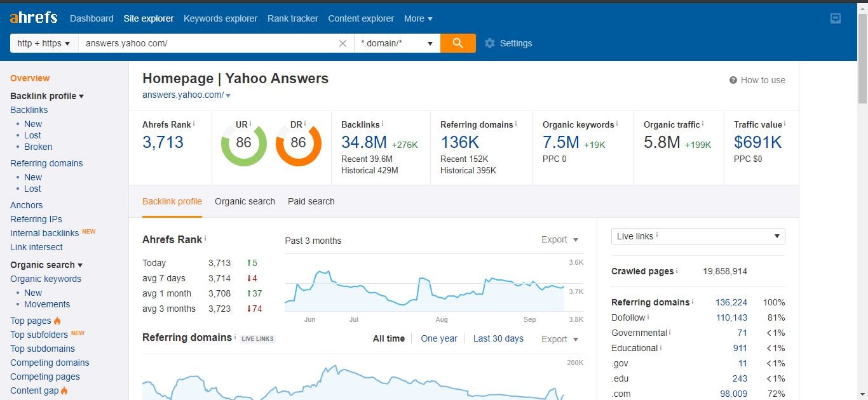This screenshot has height=400, width=868.
Task: Click the Export button for Ahrefs Rank
Action: pyautogui.click(x=559, y=239)
